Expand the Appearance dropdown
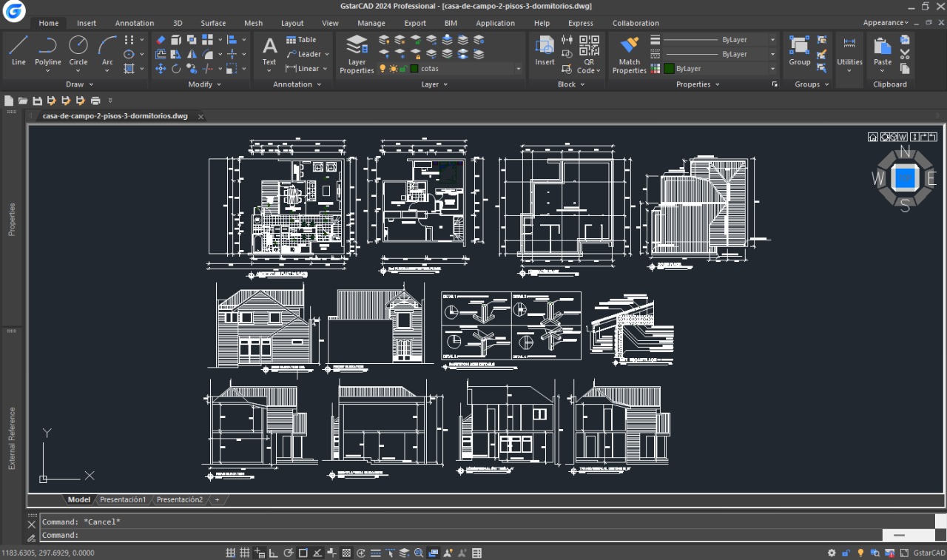Viewport: 947px width, 560px height. click(x=886, y=23)
